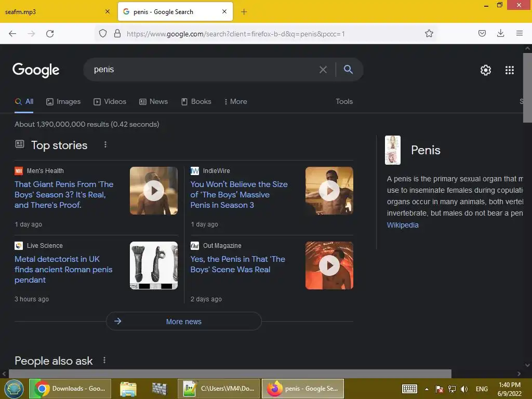Show hidden system tray icons

(x=427, y=389)
